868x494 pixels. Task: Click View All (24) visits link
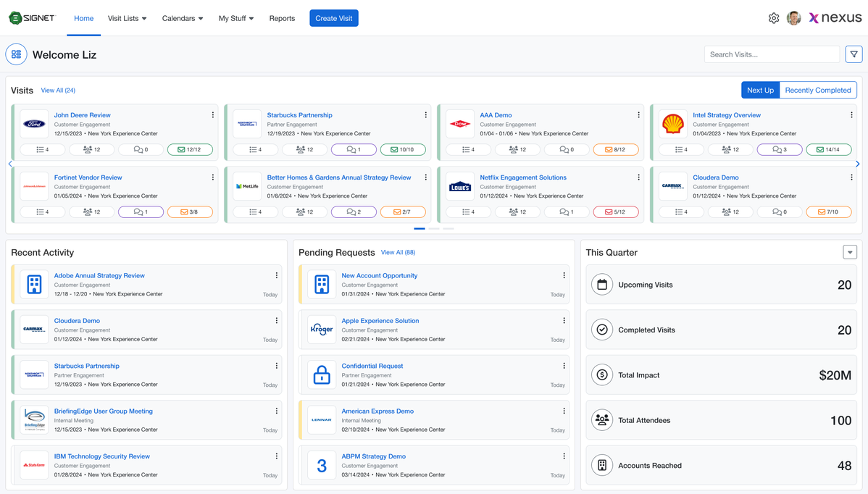coord(58,90)
